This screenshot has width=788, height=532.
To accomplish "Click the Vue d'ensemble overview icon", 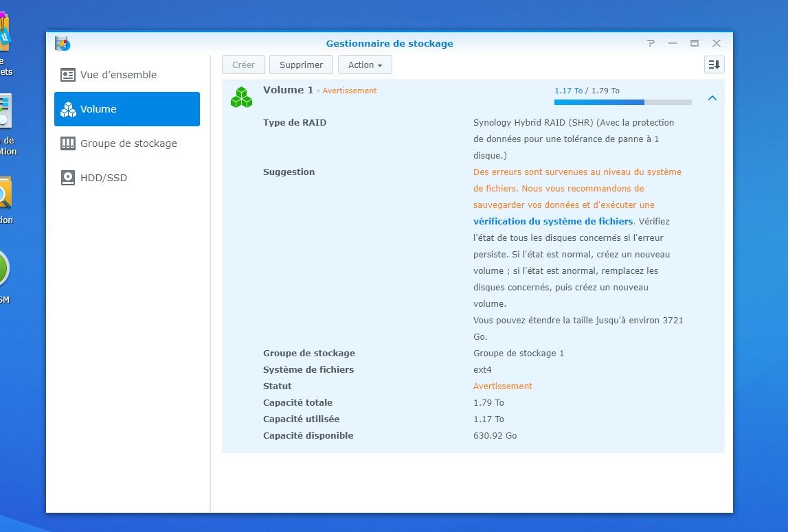I will (68, 75).
